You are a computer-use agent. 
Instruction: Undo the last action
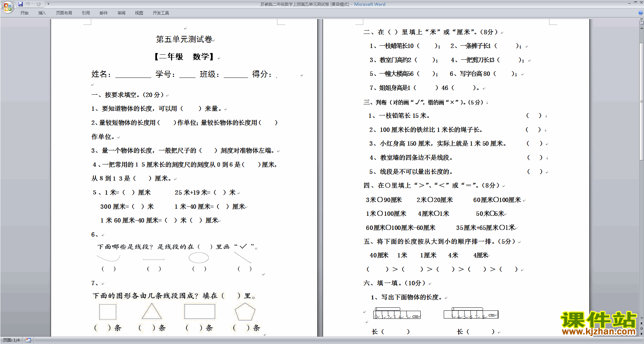(28, 4)
